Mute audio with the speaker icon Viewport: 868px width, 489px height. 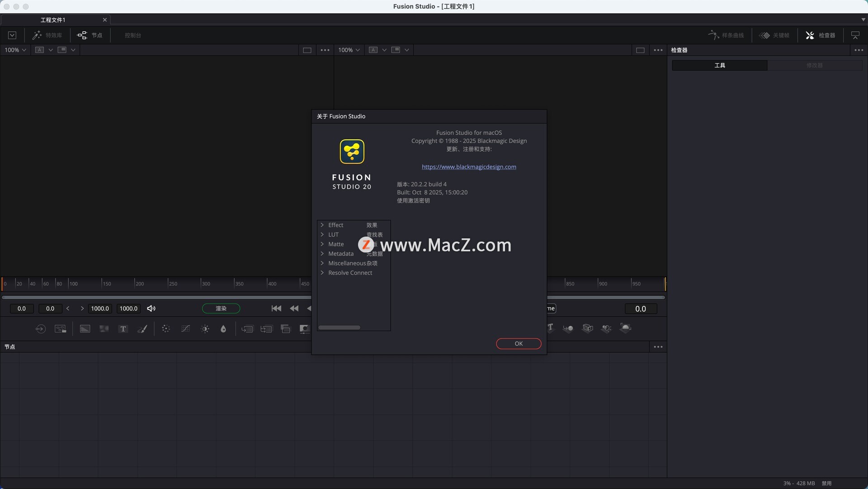[x=151, y=309]
